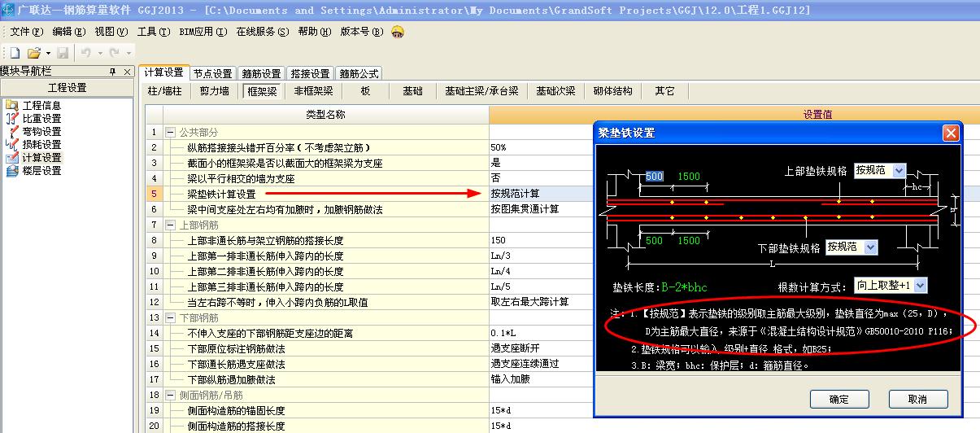The image size is (980, 433).
Task: Select the 柱/墙柱 category button
Action: coord(165,91)
